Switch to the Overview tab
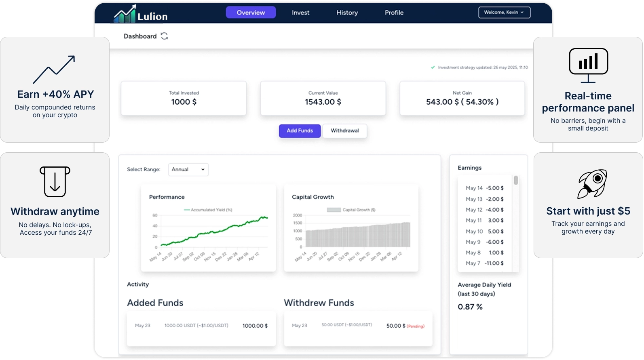644x360 pixels. pos(251,13)
